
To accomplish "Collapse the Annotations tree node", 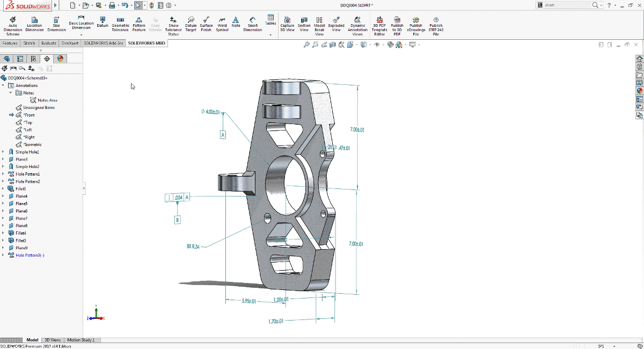I will click(3, 85).
